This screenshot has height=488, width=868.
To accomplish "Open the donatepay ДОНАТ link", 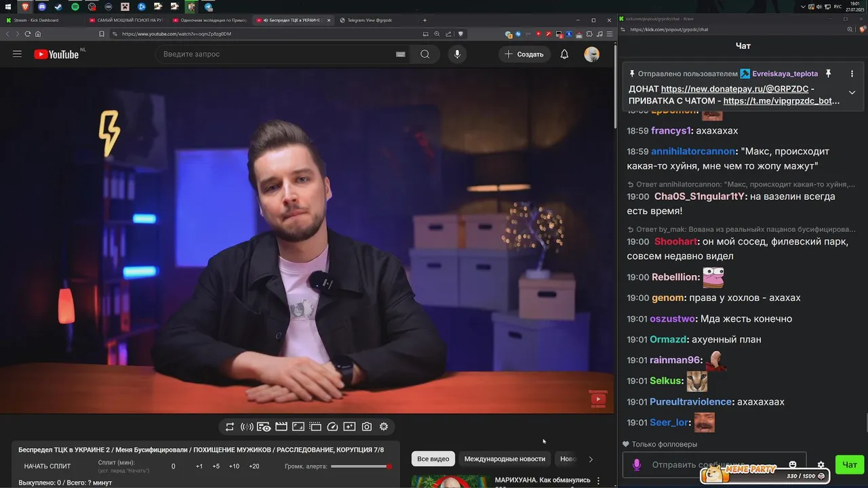I will 735,89.
